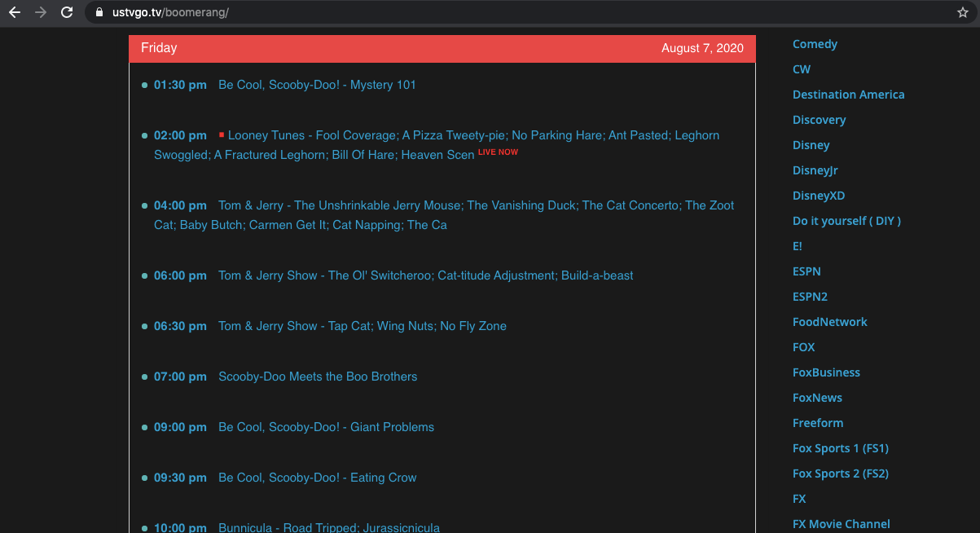Open Scooby-Doo Meets the Boo Brothers

click(318, 377)
